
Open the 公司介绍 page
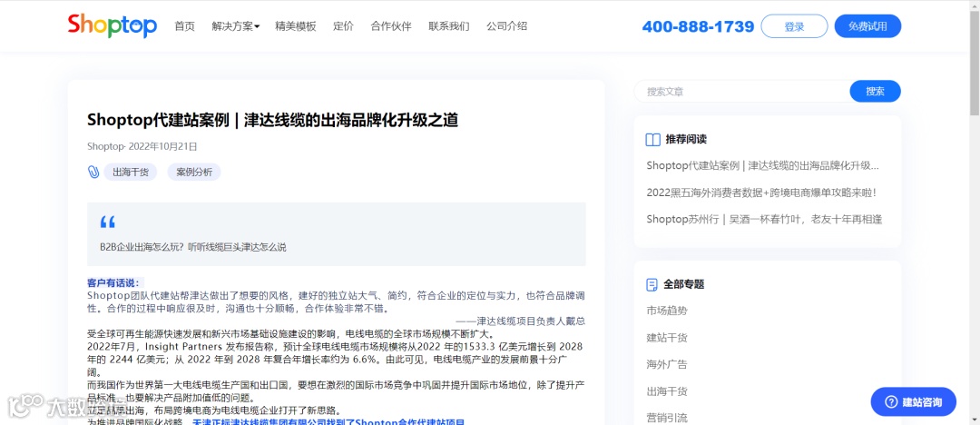507,26
